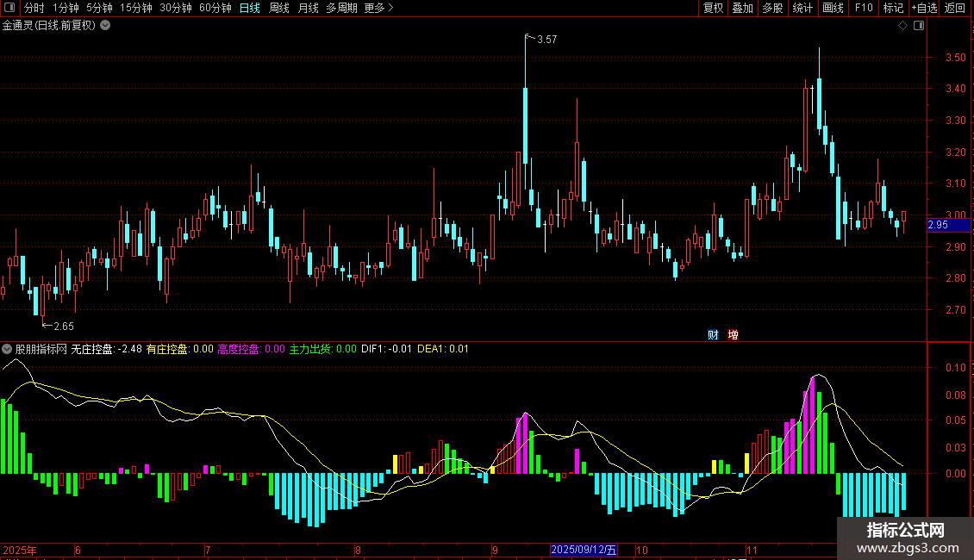Open the 统计 statistics tool
Image resolution: width=974 pixels, height=560 pixels.
tap(802, 9)
